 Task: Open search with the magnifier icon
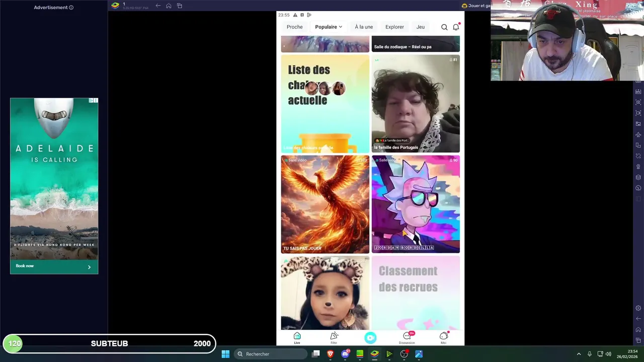pos(444,27)
